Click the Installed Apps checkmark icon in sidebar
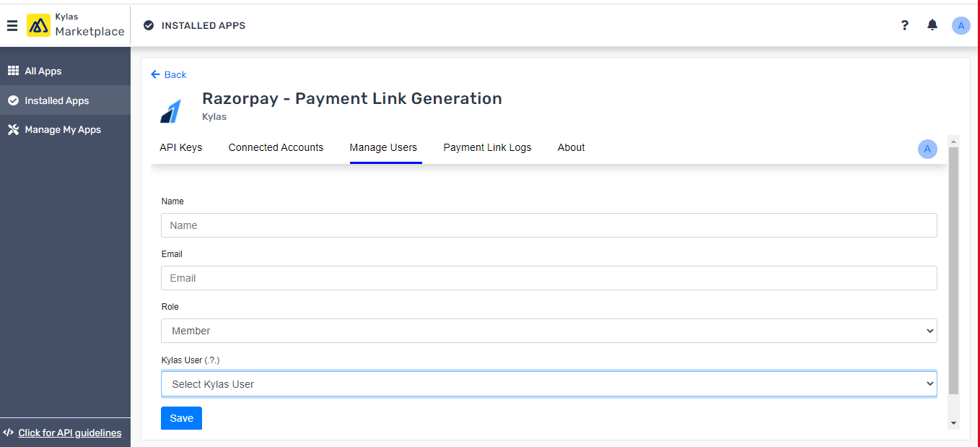 (13, 100)
